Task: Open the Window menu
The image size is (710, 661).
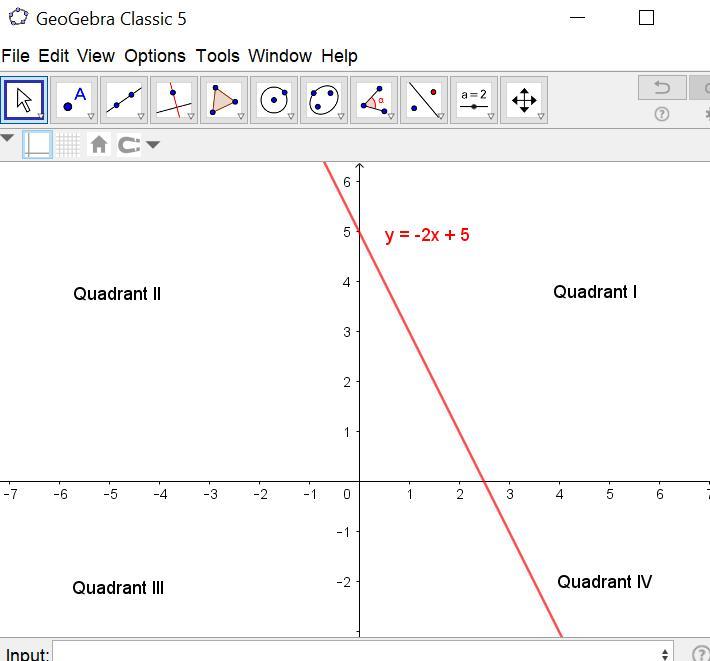Action: tap(280, 56)
